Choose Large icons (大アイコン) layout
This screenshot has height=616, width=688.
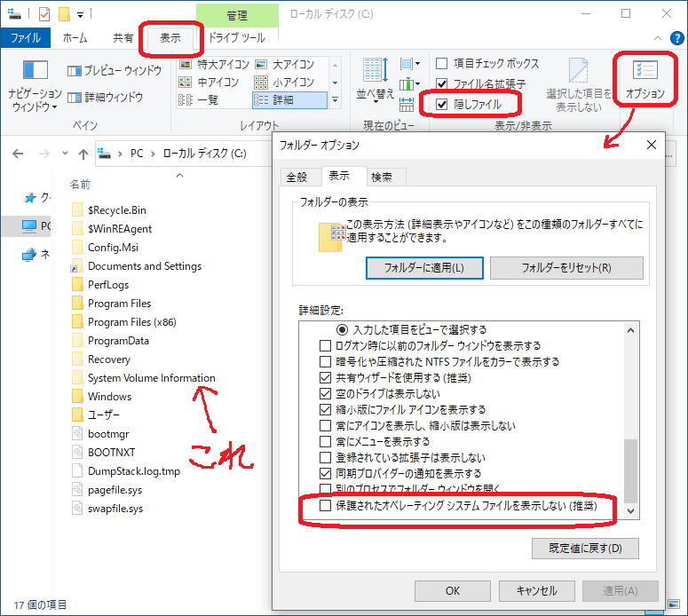284,65
